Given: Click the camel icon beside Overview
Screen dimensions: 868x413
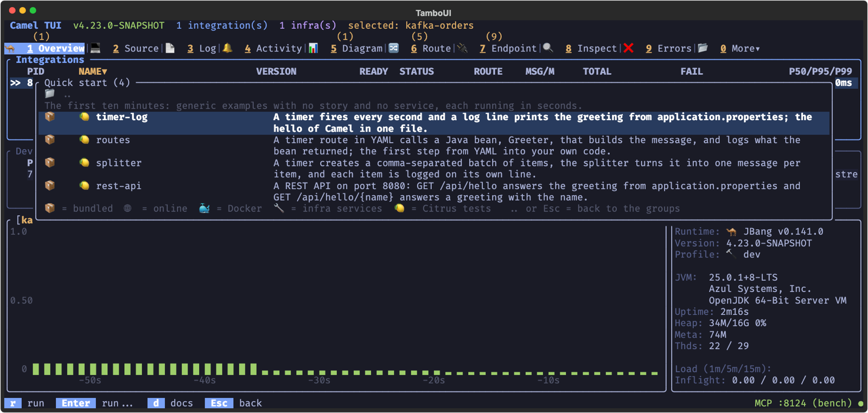Looking at the screenshot, I should (x=10, y=49).
